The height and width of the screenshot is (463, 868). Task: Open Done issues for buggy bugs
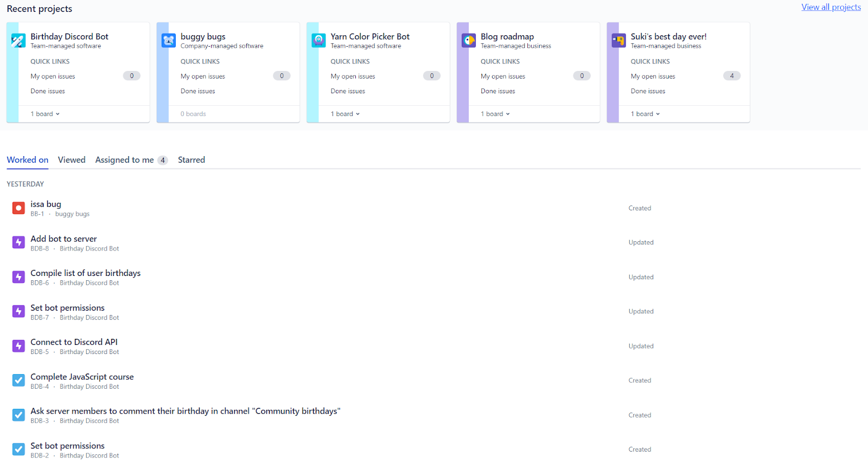(198, 91)
